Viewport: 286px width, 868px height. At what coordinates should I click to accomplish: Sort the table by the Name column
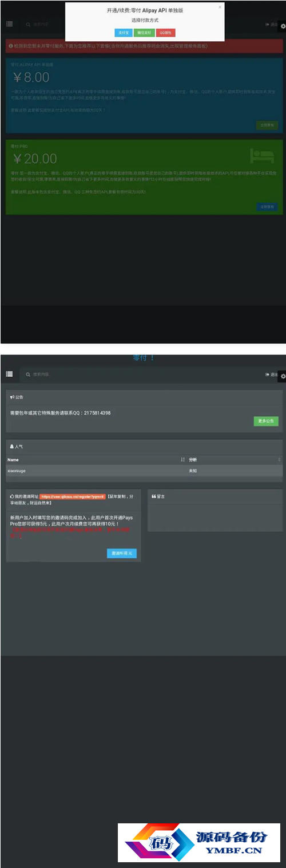click(96, 460)
